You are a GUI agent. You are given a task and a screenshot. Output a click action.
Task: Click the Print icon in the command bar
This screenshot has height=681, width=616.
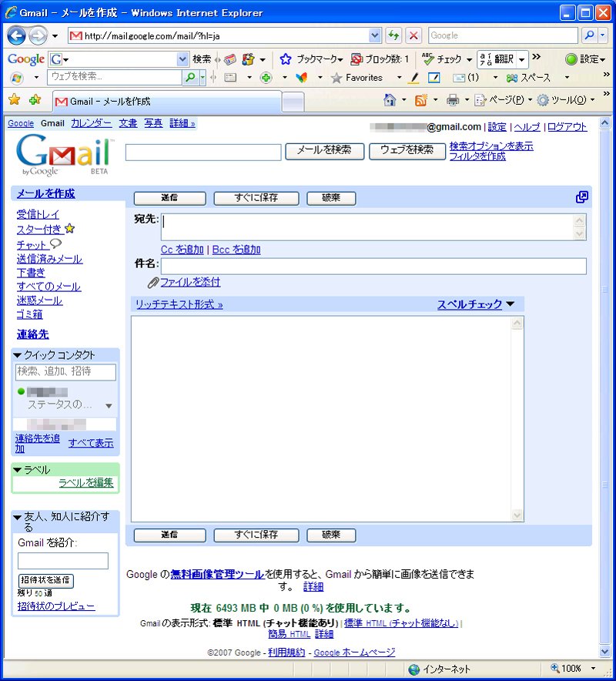click(x=453, y=100)
